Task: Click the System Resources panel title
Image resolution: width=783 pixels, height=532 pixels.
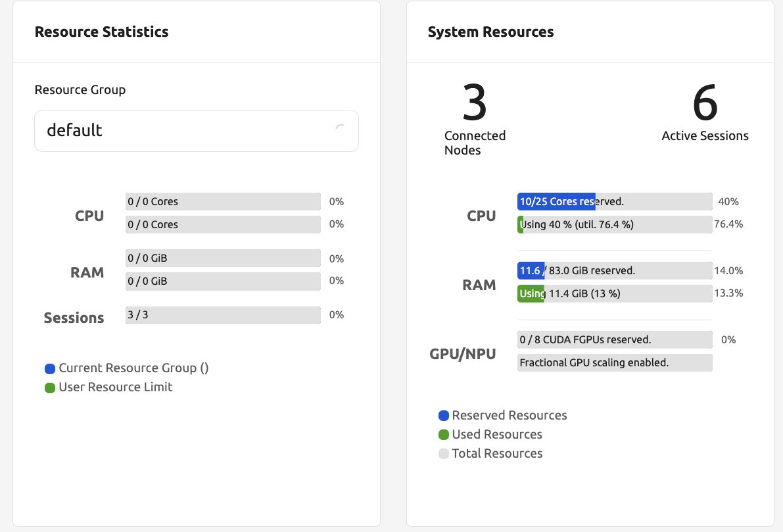Action: [490, 32]
